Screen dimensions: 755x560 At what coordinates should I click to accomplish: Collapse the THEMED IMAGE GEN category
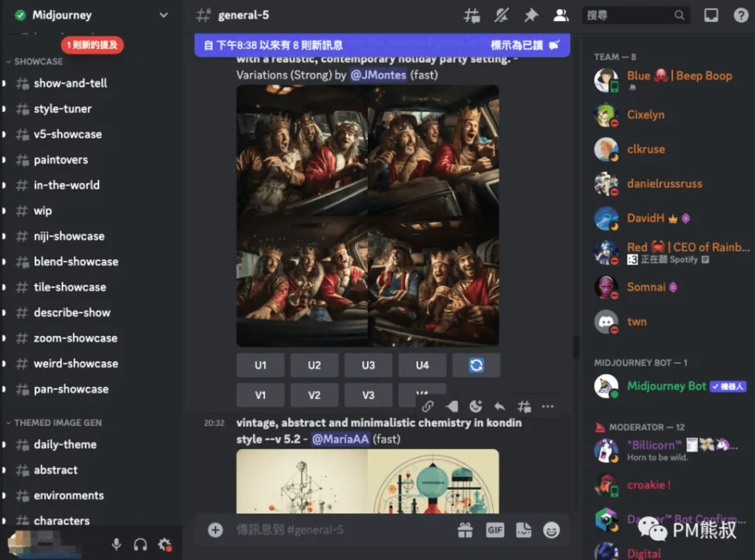(x=57, y=422)
